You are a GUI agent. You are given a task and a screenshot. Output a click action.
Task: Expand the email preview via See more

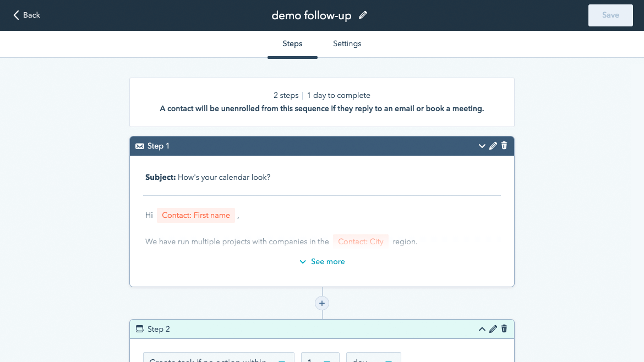(x=322, y=261)
